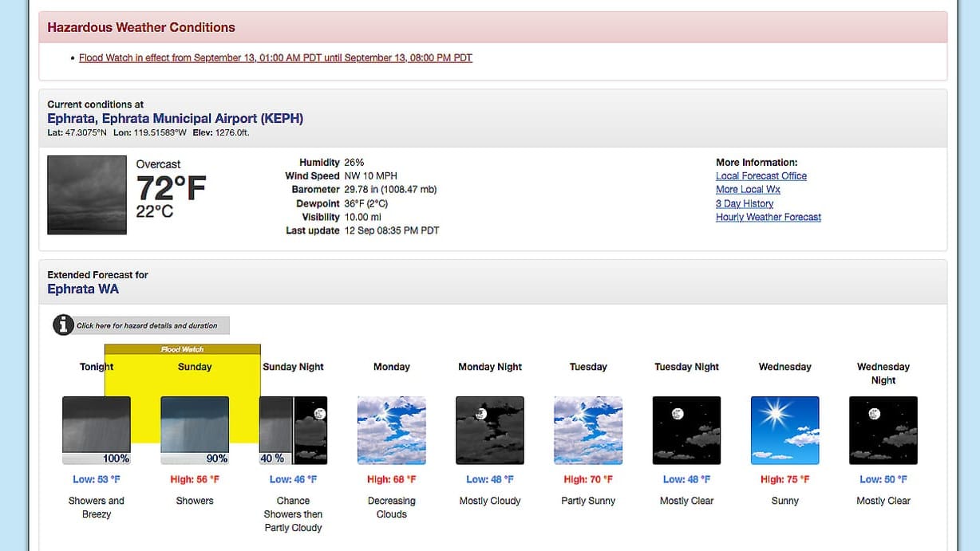Click the Wind Speed NW 10 MPH value
This screenshot has width=980, height=551.
point(370,176)
